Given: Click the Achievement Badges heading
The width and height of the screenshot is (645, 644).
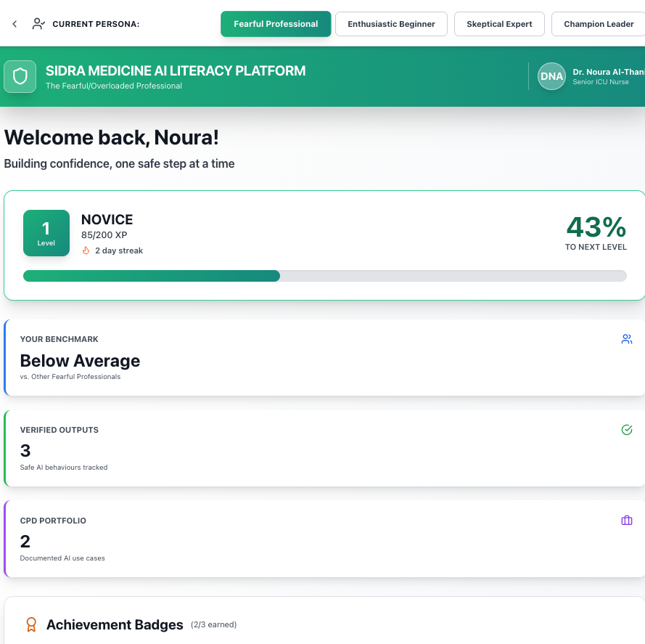Looking at the screenshot, I should (115, 624).
